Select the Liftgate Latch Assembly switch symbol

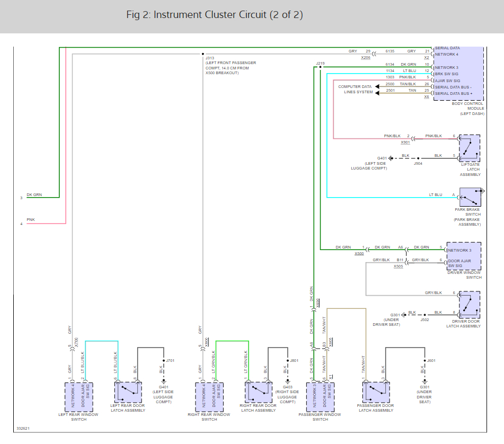[470, 148]
